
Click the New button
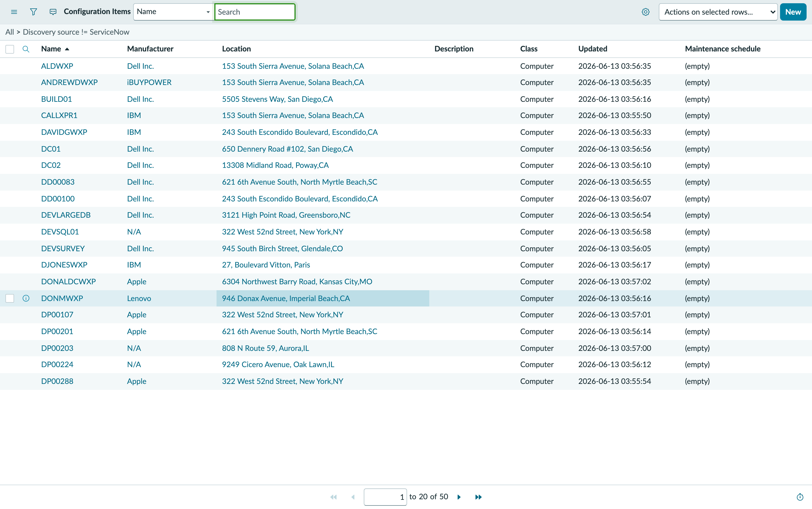point(793,12)
